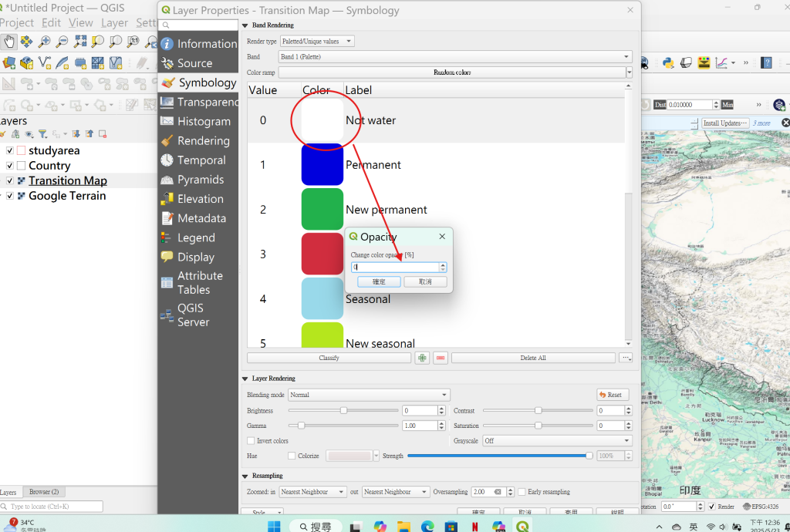Click red minus remove class button
This screenshot has width=790, height=532.
[441, 358]
